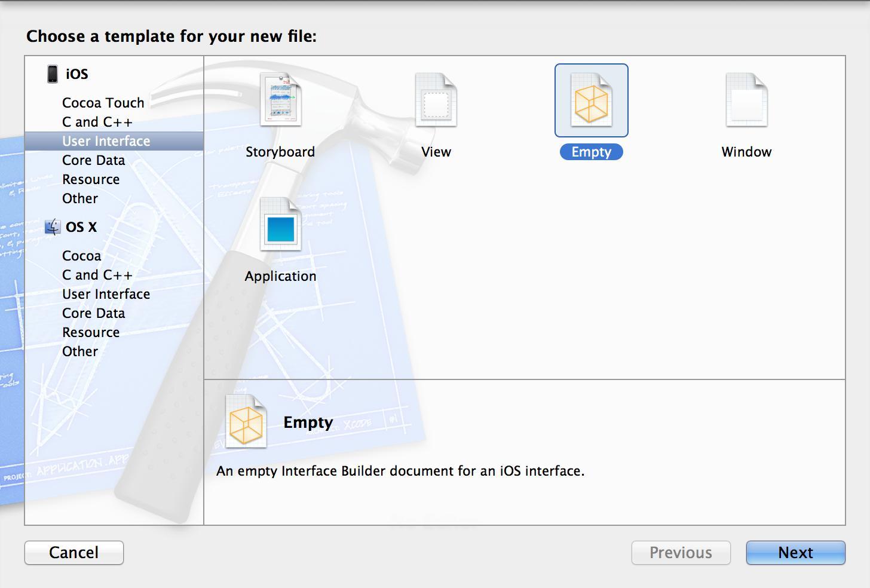This screenshot has width=870, height=588.
Task: Select the Storyboard template icon
Action: (280, 100)
